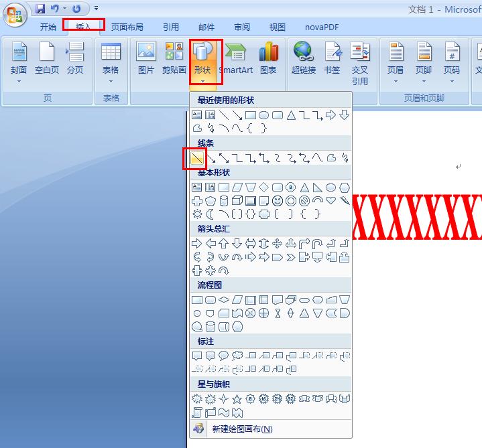Screen dimensions: 482x448
Task: Select the quad arrow in 箭头总汇
Action: click(278, 244)
